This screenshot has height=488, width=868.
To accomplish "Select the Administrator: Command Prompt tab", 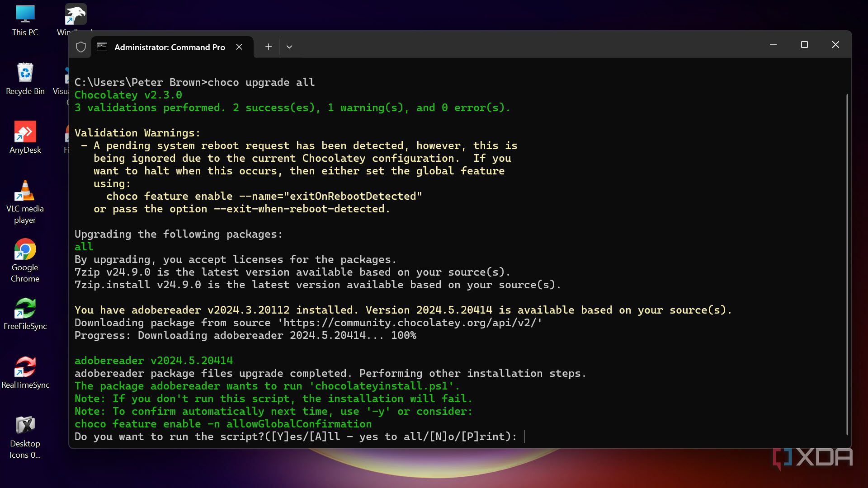I will (170, 47).
